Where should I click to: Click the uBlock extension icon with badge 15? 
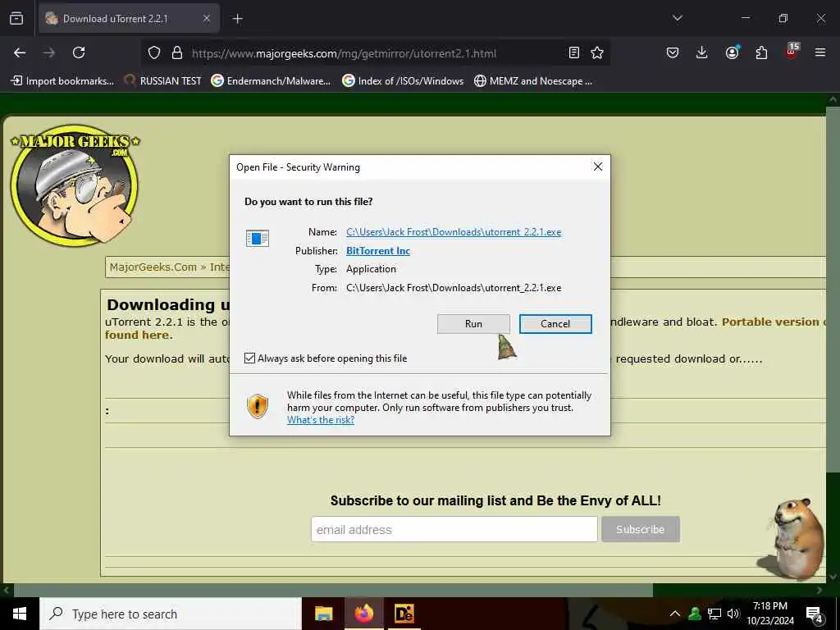pyautogui.click(x=792, y=52)
